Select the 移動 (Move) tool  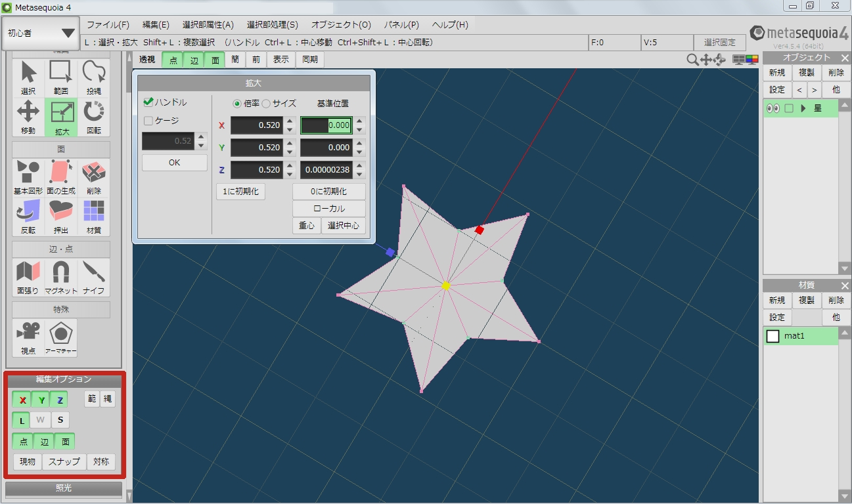28,117
